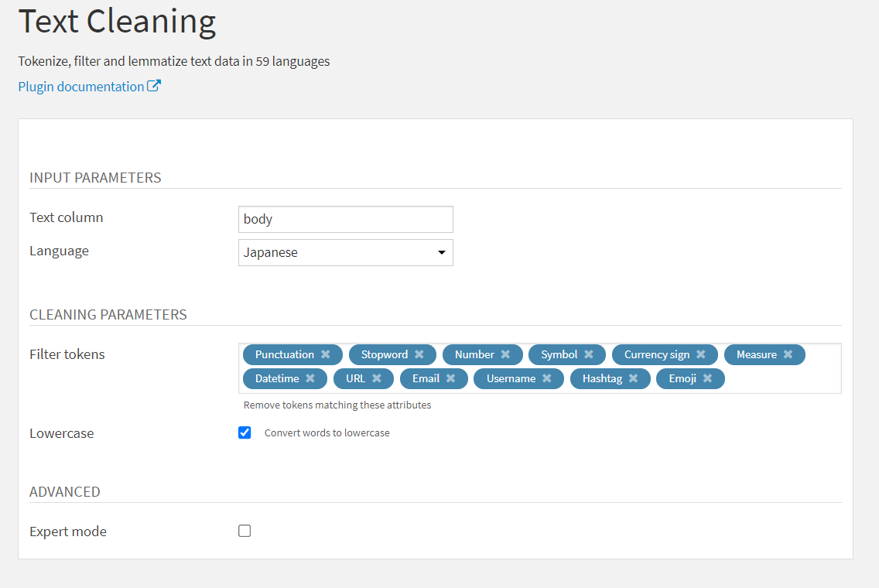Remove the Datetime filter tag
879x588 pixels.
click(310, 378)
